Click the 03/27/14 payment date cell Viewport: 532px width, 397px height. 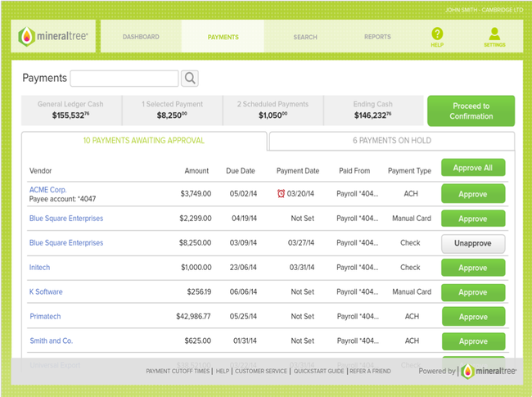[301, 242]
